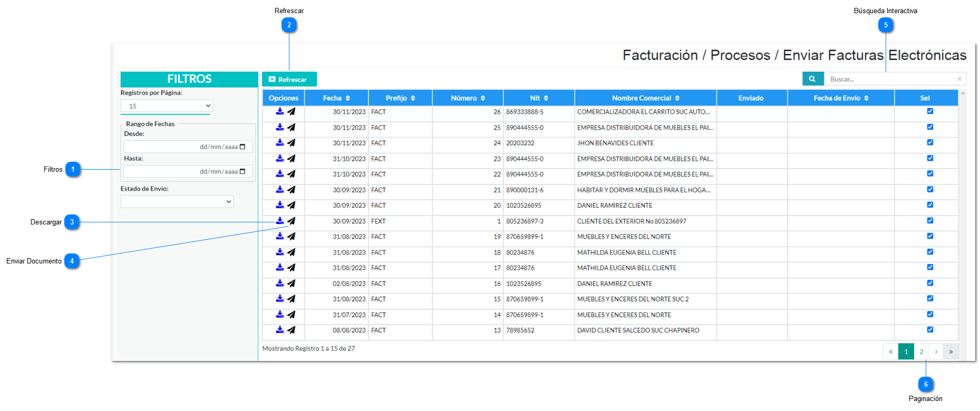
Task: Uncheck selection for DAVID CLIENTE SALCEDO row
Action: (930, 330)
